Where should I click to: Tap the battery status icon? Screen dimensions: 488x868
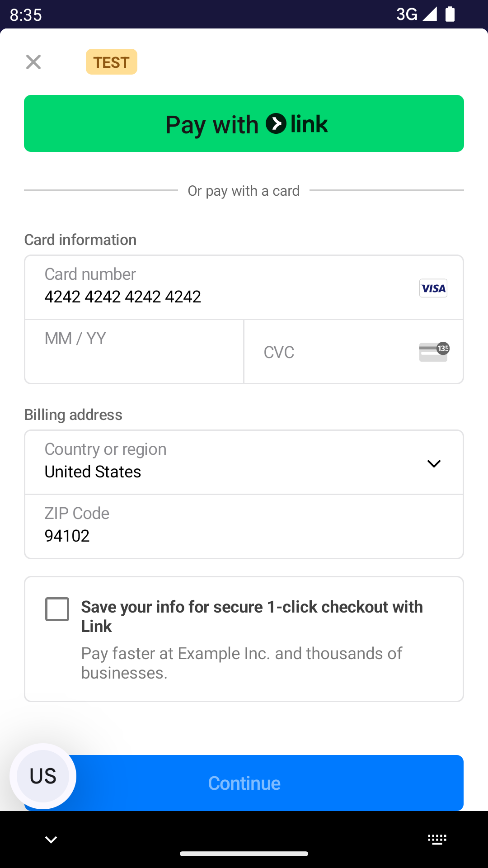pyautogui.click(x=450, y=14)
